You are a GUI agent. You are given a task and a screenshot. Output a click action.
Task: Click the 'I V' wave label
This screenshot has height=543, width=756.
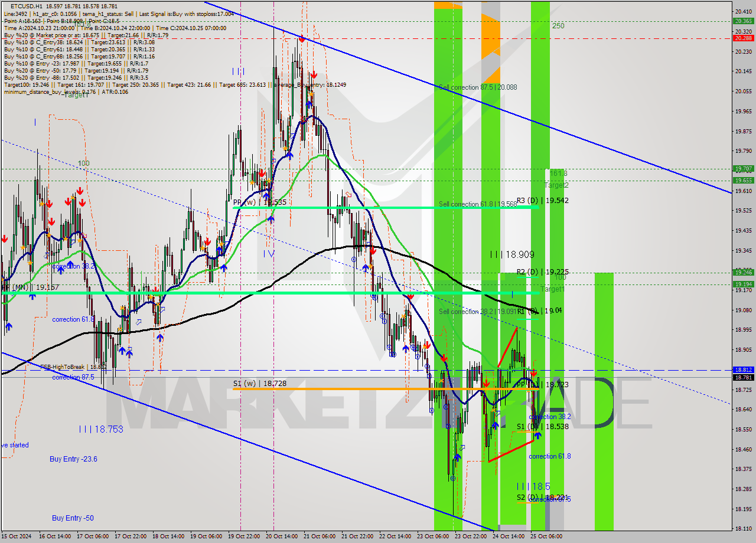269,254
